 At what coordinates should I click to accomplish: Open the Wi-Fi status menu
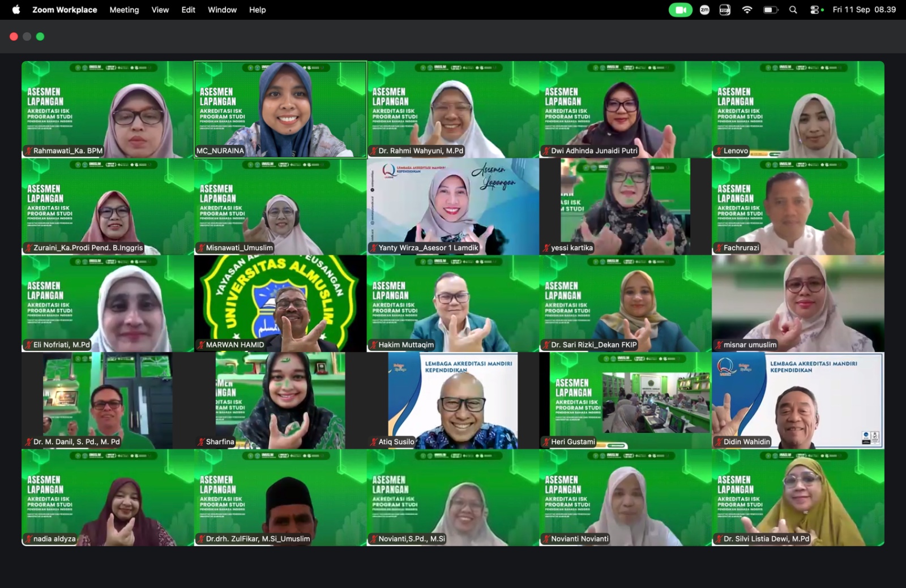coord(747,10)
